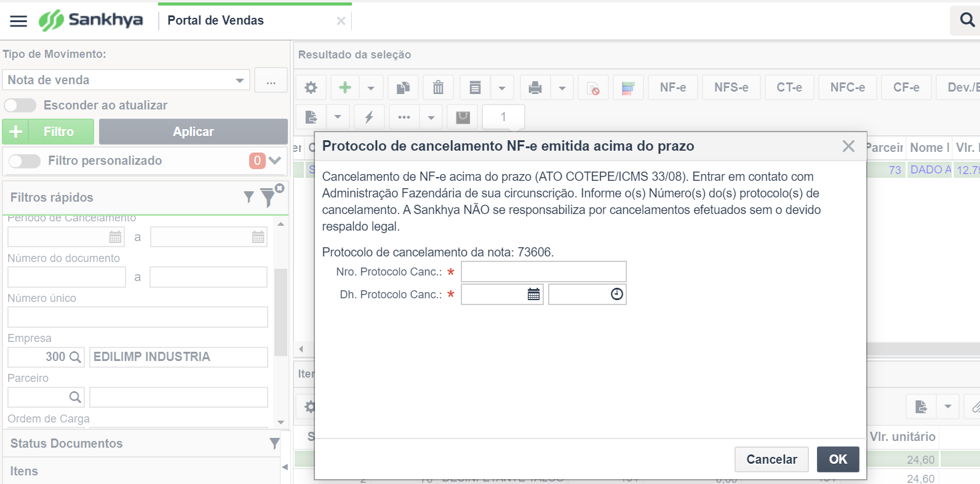Viewport: 980px width, 484px height.
Task: Expand the Filtro personalizado chevron
Action: click(x=275, y=161)
